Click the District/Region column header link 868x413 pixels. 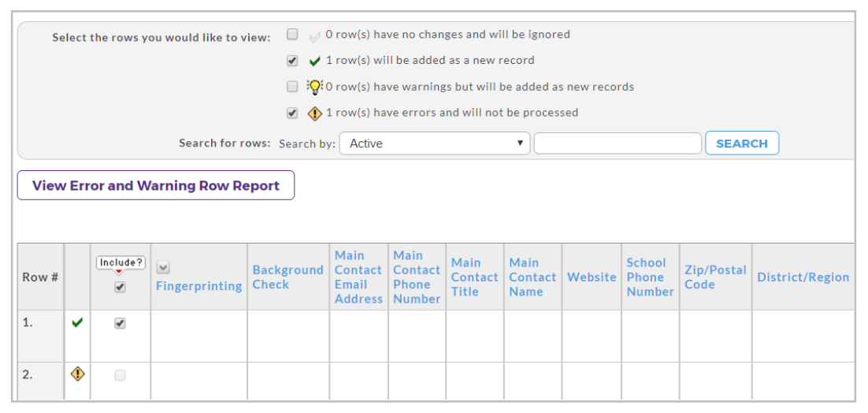[x=803, y=277]
